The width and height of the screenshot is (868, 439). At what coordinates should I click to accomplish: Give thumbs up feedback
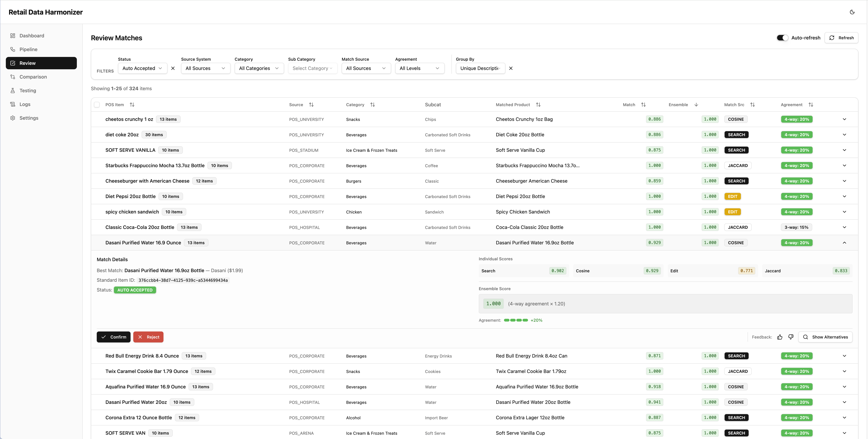pos(780,337)
